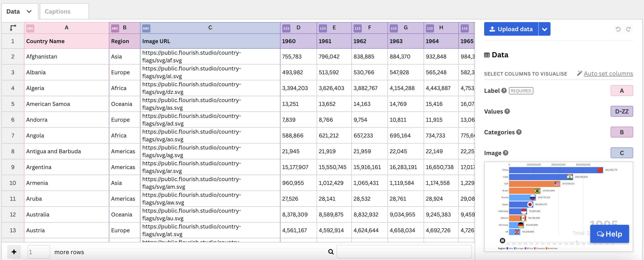
Task: Click the Argentina flag URL ar.svg cell
Action: [210, 167]
